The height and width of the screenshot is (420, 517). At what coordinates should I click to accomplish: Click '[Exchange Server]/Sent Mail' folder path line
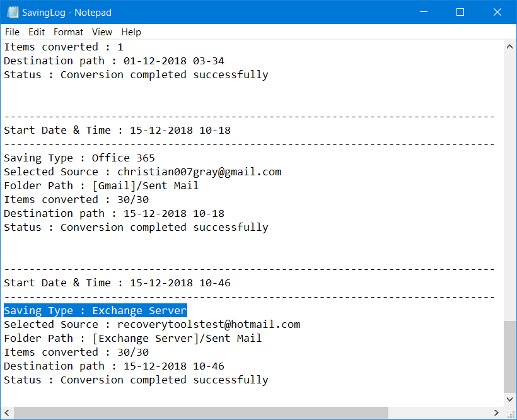(x=133, y=338)
